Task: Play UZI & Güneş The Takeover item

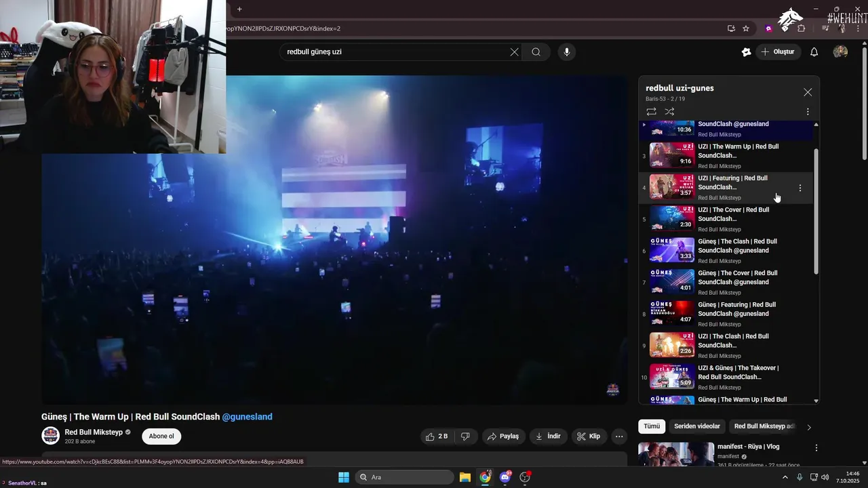Action: (727, 378)
